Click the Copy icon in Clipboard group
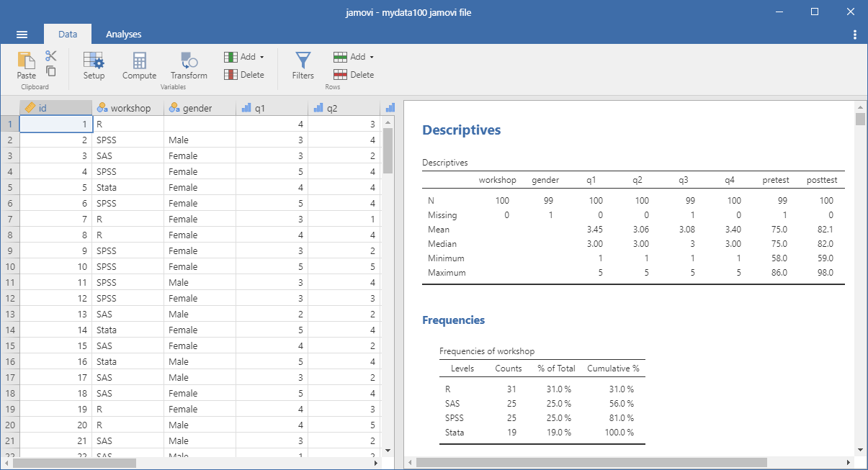Screen dimensions: 868x470 pyautogui.click(x=51, y=71)
